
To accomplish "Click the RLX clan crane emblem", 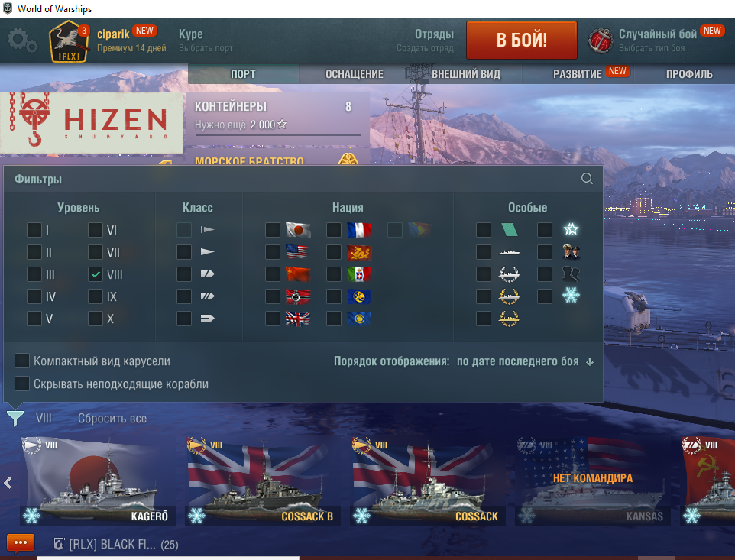I will tap(70, 41).
